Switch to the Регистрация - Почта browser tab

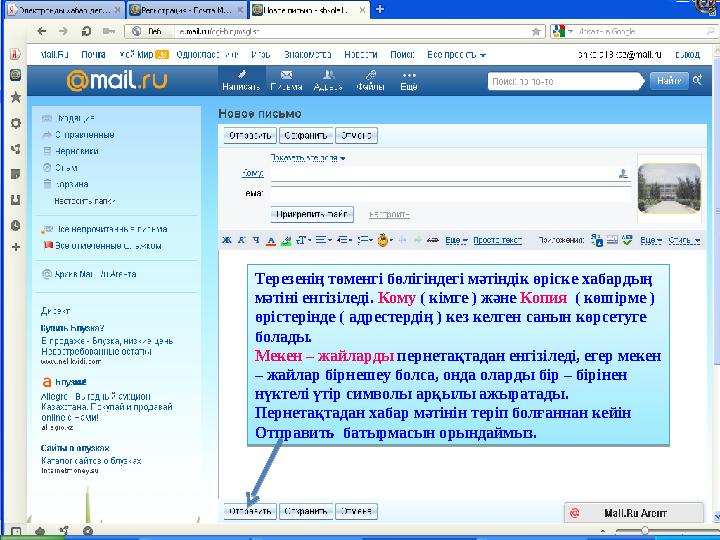point(186,10)
